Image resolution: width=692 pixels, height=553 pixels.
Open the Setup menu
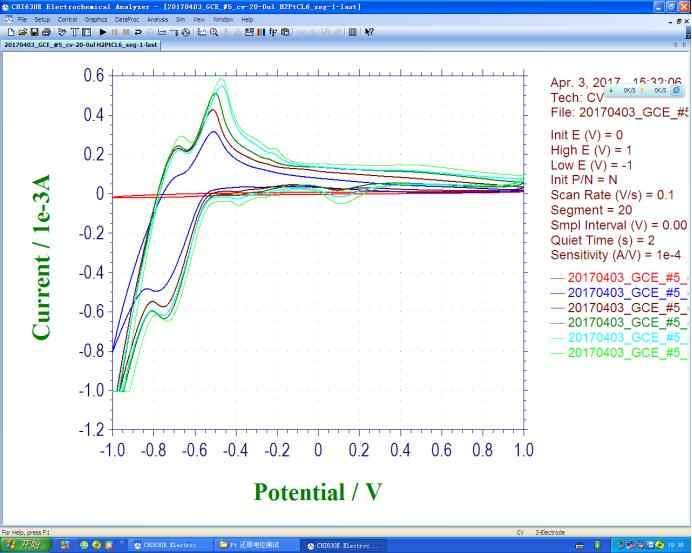click(42, 19)
